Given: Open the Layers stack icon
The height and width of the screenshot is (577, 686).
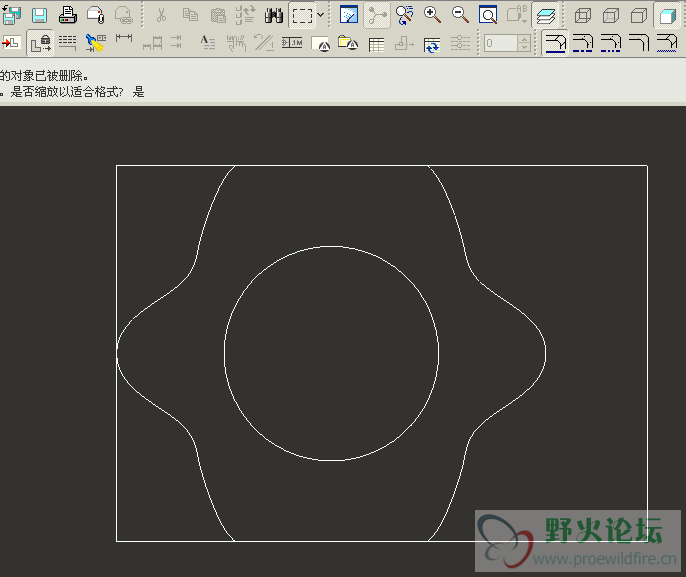Looking at the screenshot, I should pos(545,15).
